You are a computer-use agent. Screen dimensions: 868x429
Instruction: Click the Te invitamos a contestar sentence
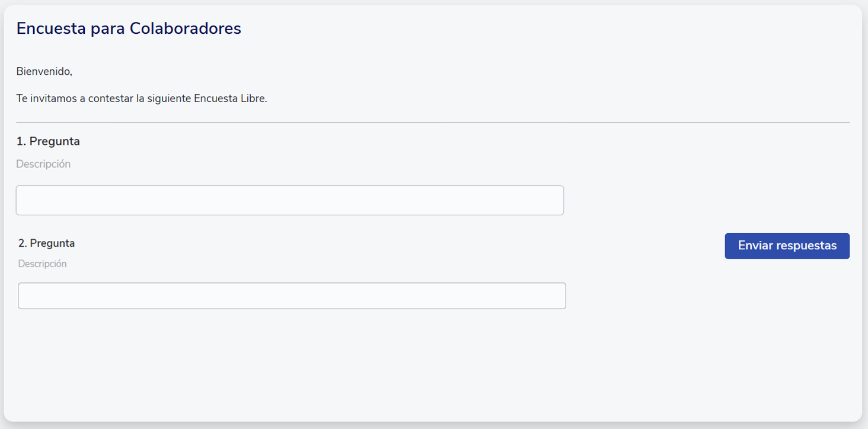tap(142, 98)
